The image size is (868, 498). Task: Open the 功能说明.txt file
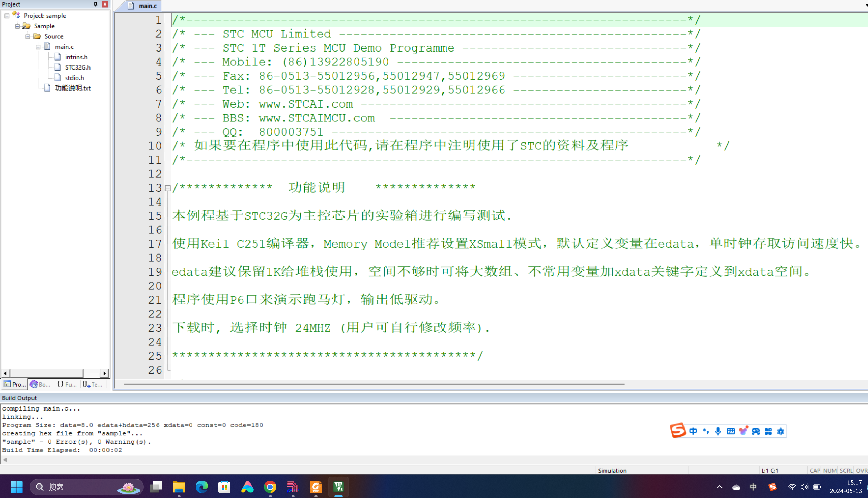(x=73, y=88)
